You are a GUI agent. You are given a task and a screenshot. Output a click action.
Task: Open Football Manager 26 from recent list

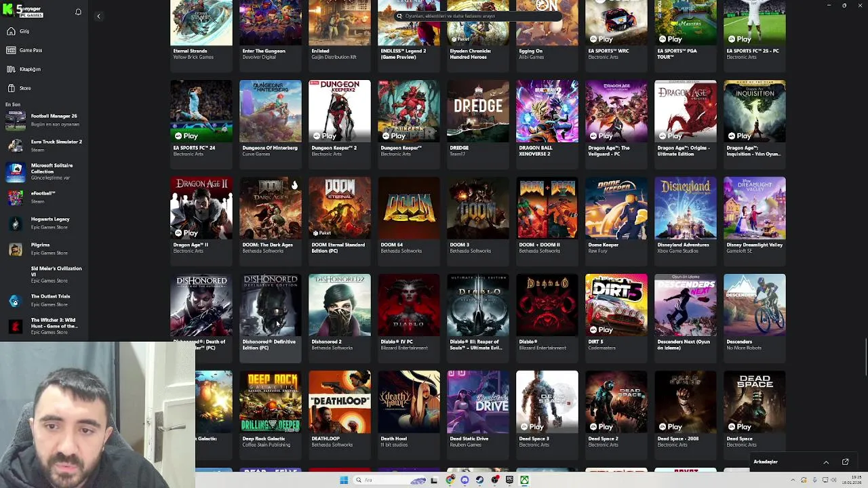point(43,120)
